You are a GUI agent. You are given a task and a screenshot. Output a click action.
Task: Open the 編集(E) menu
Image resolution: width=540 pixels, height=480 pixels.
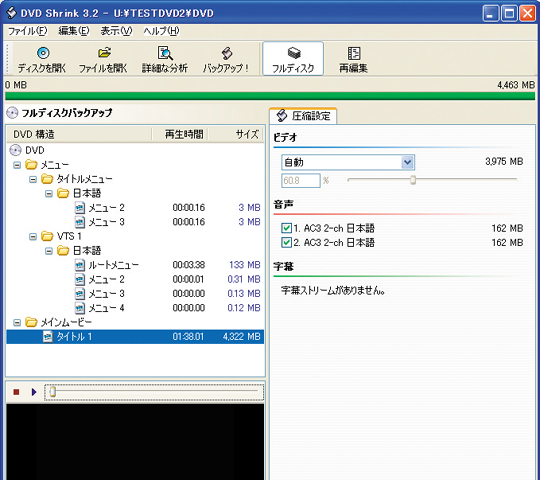tap(74, 31)
